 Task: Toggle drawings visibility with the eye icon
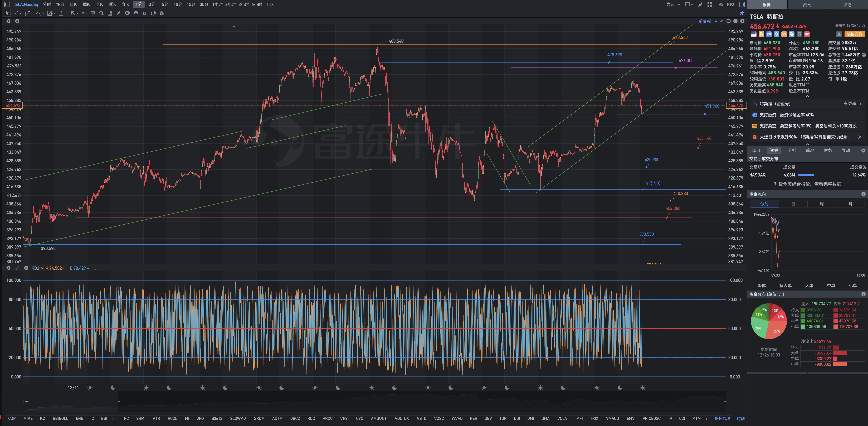127,13
